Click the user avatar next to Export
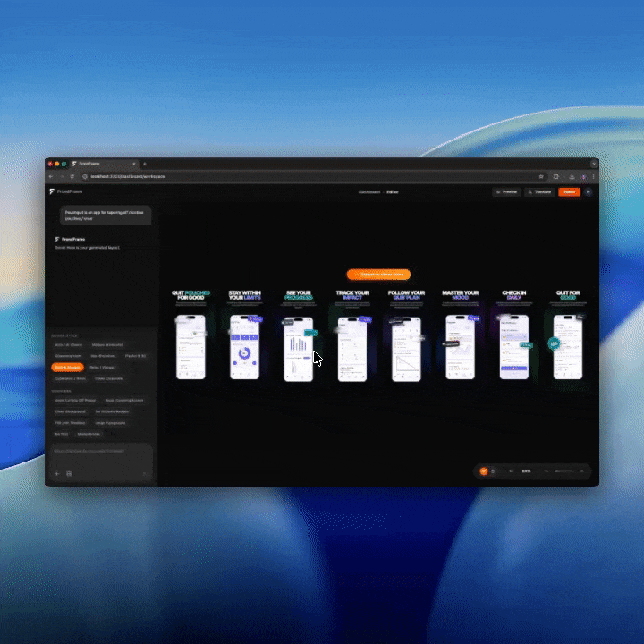This screenshot has width=644, height=644. click(588, 191)
